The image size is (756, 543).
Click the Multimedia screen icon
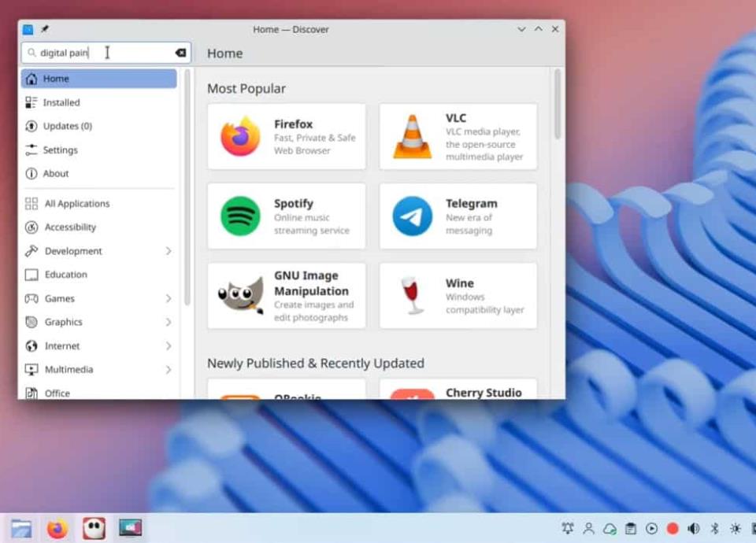click(x=31, y=370)
